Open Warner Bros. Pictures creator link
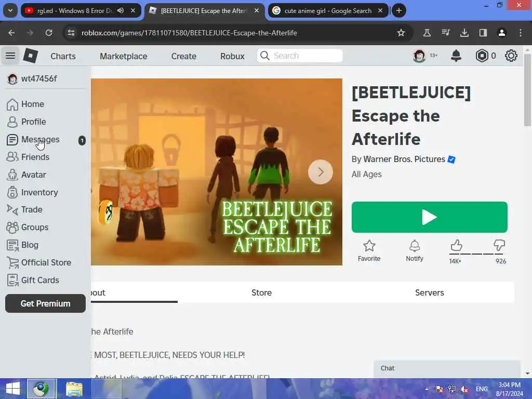This screenshot has width=532, height=399. click(x=404, y=159)
